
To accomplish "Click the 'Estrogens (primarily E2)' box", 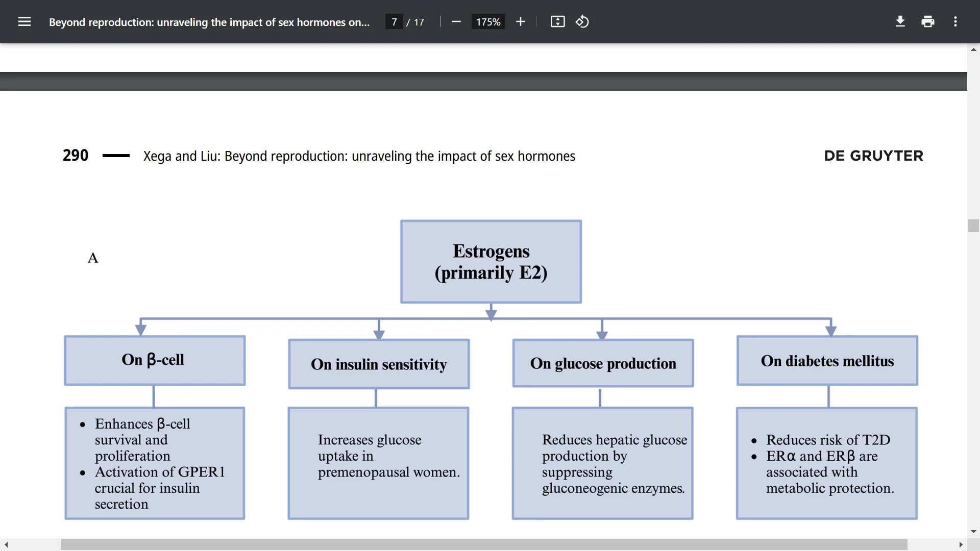I will [491, 262].
